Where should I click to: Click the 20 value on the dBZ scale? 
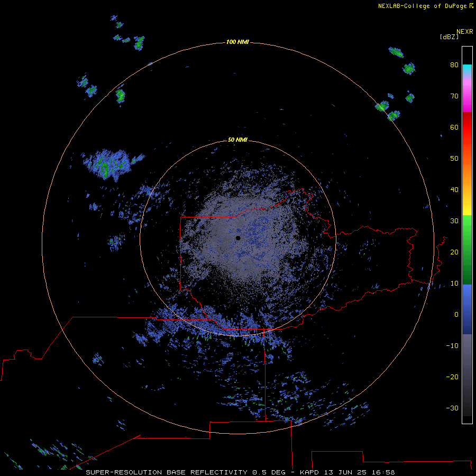454,252
